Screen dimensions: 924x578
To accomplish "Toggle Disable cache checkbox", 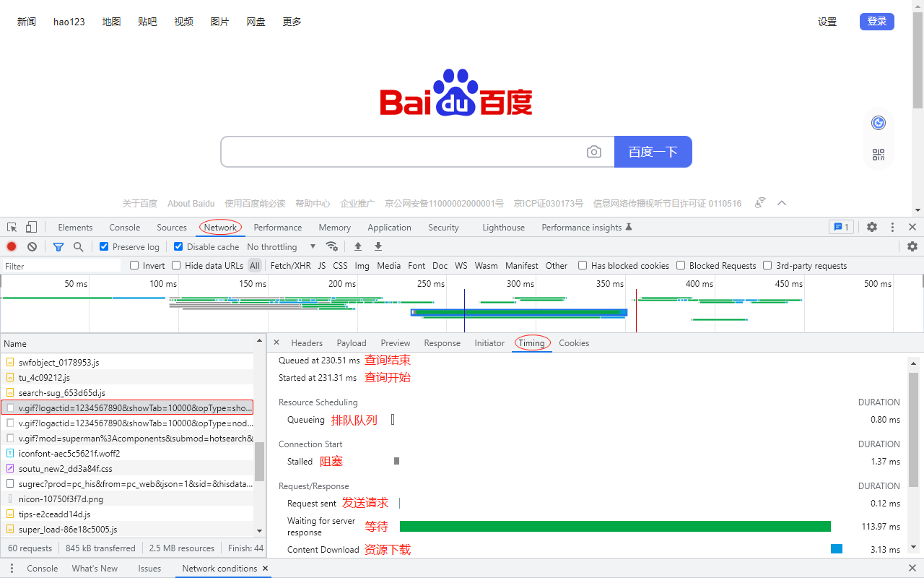I will pyautogui.click(x=178, y=246).
